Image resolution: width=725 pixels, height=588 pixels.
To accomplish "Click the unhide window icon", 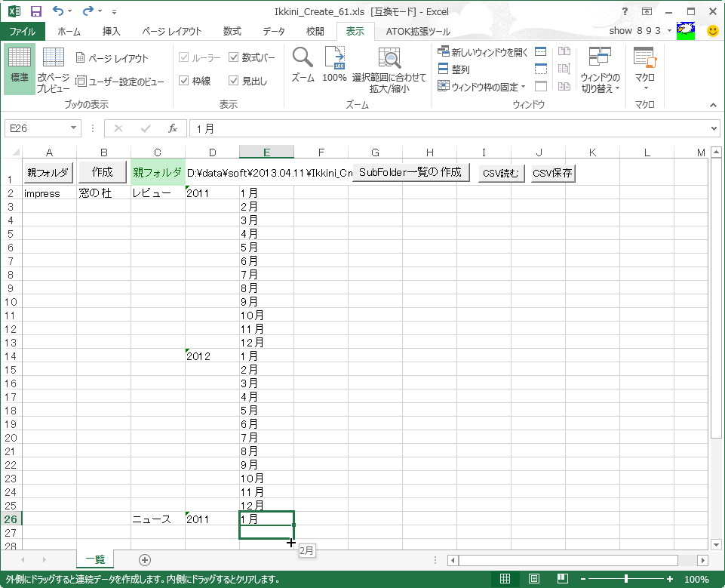I will click(540, 86).
